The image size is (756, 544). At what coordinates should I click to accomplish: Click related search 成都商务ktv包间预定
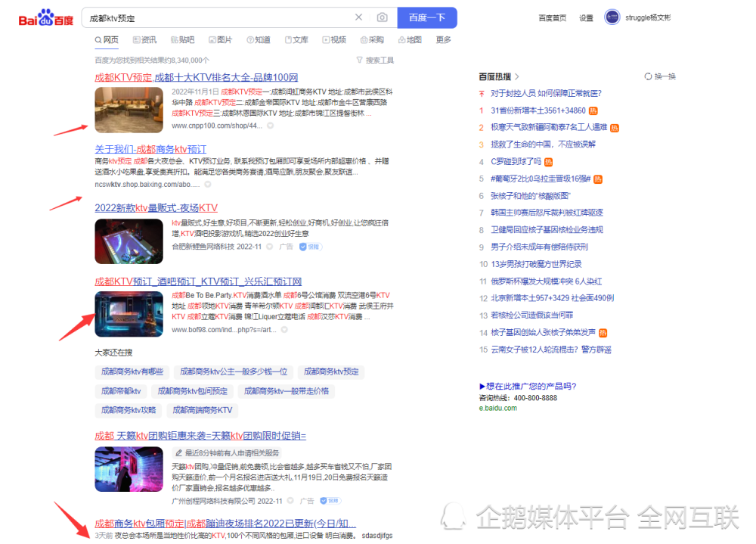point(192,391)
